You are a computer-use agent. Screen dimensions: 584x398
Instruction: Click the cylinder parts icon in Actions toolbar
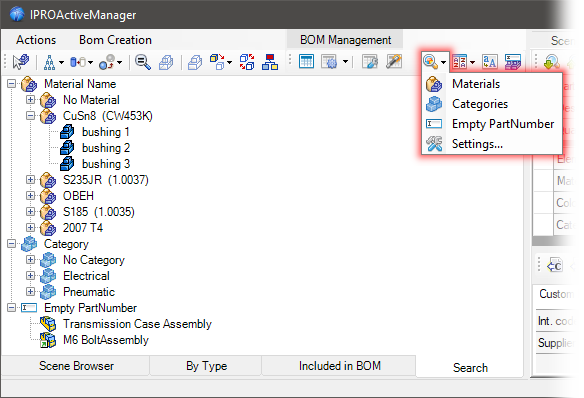[78, 62]
